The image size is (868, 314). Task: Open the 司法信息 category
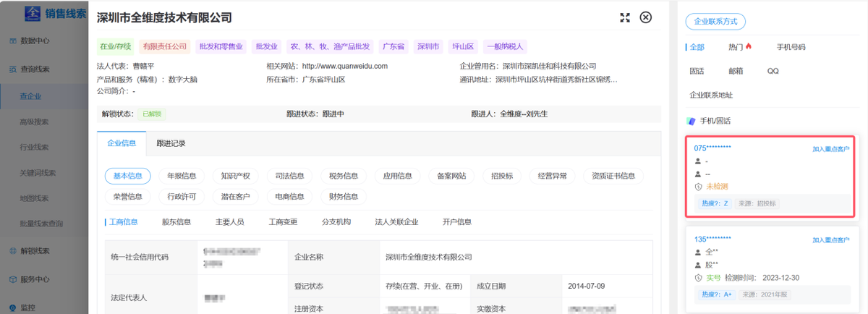289,176
